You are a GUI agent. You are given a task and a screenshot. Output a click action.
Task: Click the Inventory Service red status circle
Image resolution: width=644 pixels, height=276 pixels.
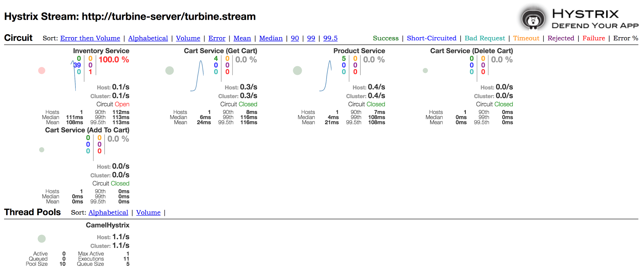pyautogui.click(x=42, y=71)
